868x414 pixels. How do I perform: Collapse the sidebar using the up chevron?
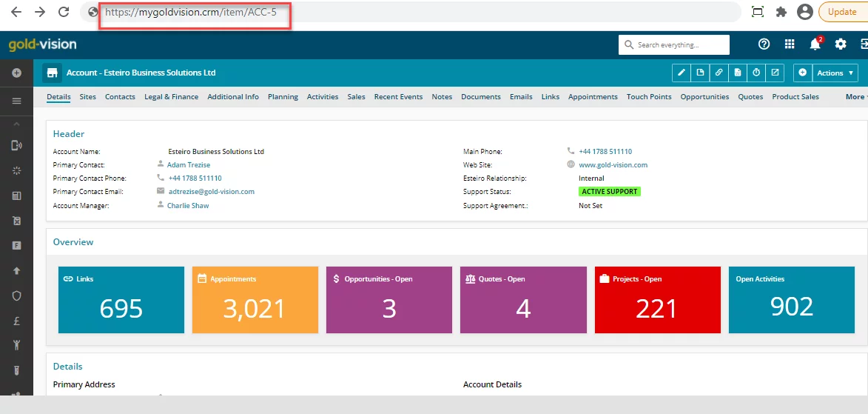(16, 124)
